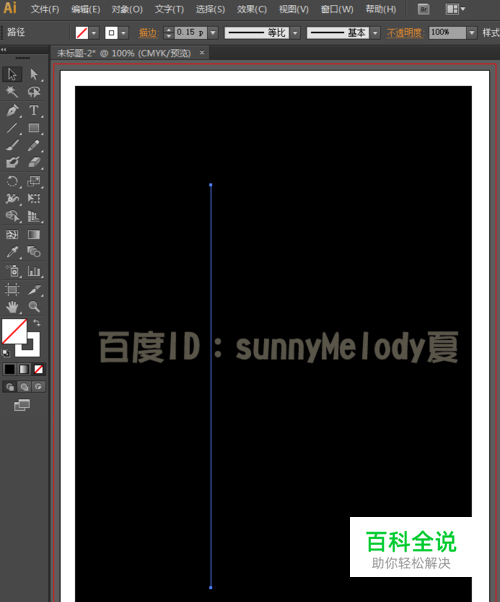Select the Shape Builder tool

click(x=12, y=216)
